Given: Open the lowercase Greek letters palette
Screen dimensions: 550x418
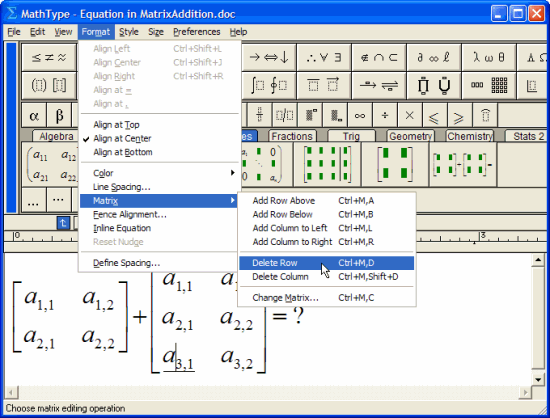Looking at the screenshot, I should point(489,58).
